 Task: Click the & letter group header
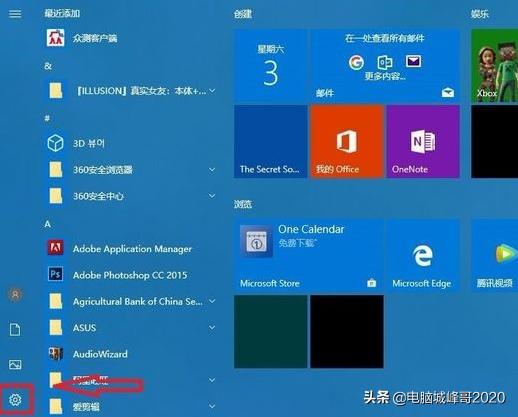pos(48,66)
